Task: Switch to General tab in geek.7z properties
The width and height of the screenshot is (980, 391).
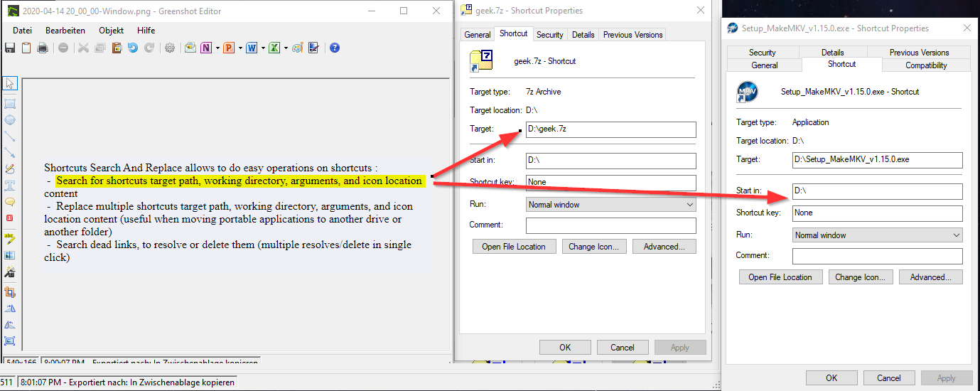Action: [x=478, y=34]
